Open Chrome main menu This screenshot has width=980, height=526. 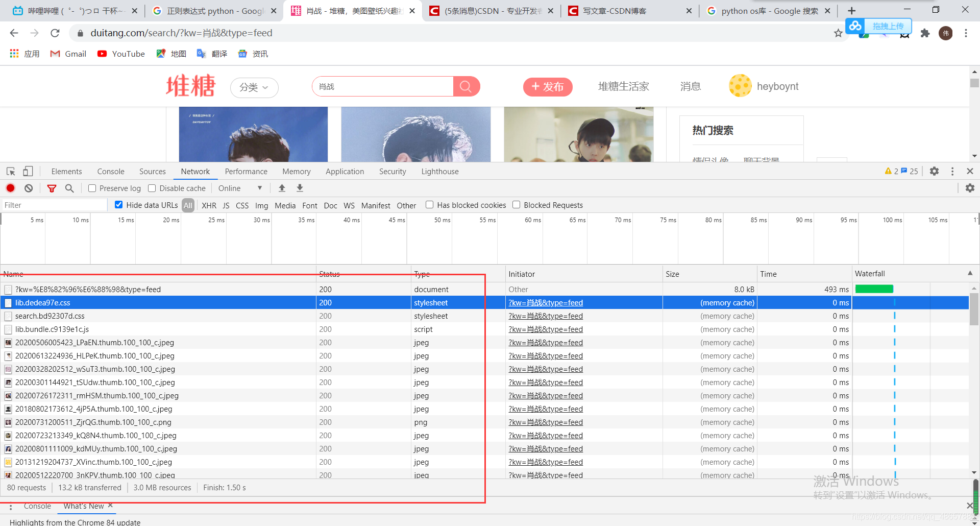966,33
